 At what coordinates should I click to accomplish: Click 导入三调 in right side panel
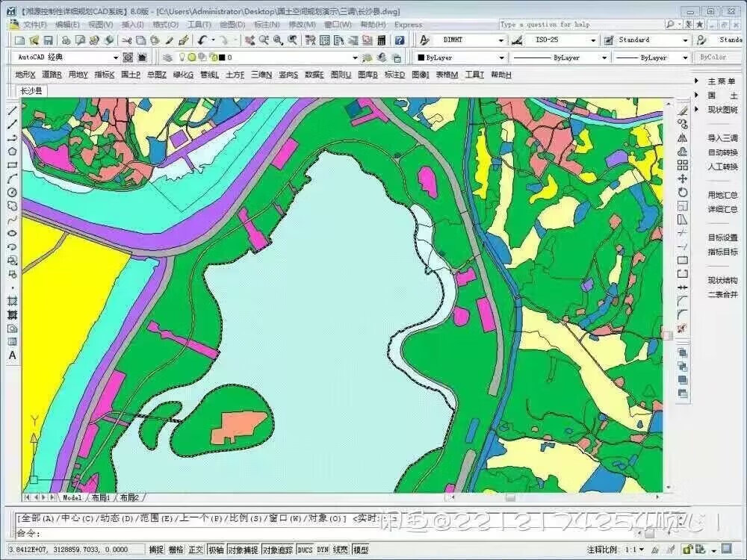point(722,138)
